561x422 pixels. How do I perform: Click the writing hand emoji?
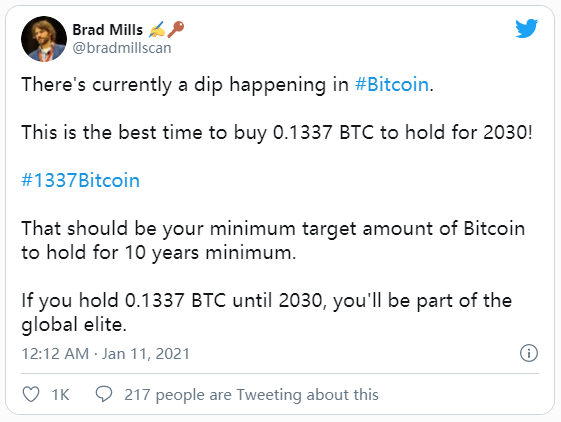(157, 29)
